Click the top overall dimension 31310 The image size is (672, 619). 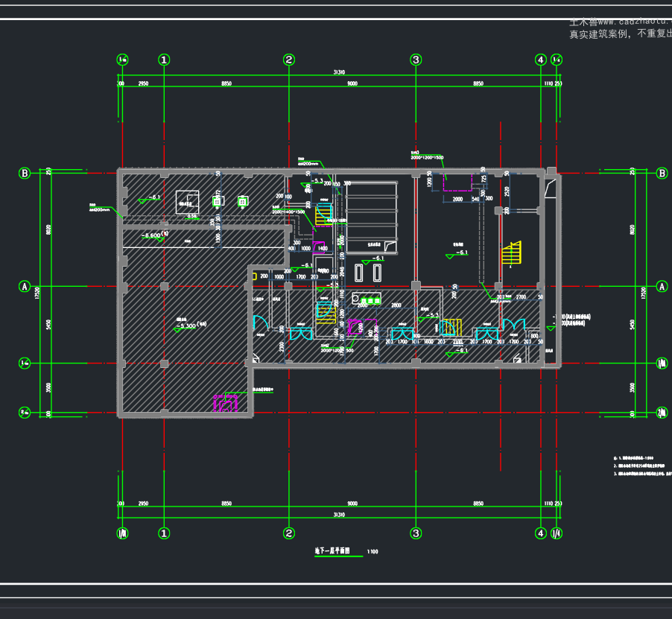339,72
